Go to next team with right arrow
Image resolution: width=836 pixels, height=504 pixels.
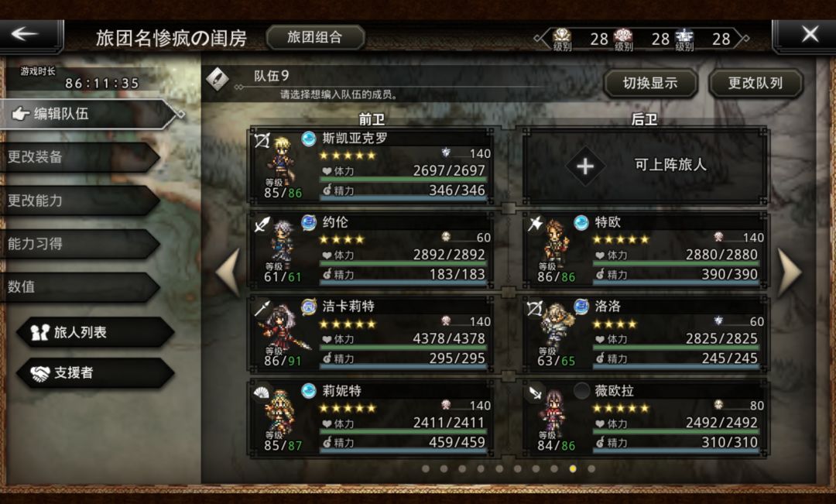pyautogui.click(x=790, y=272)
